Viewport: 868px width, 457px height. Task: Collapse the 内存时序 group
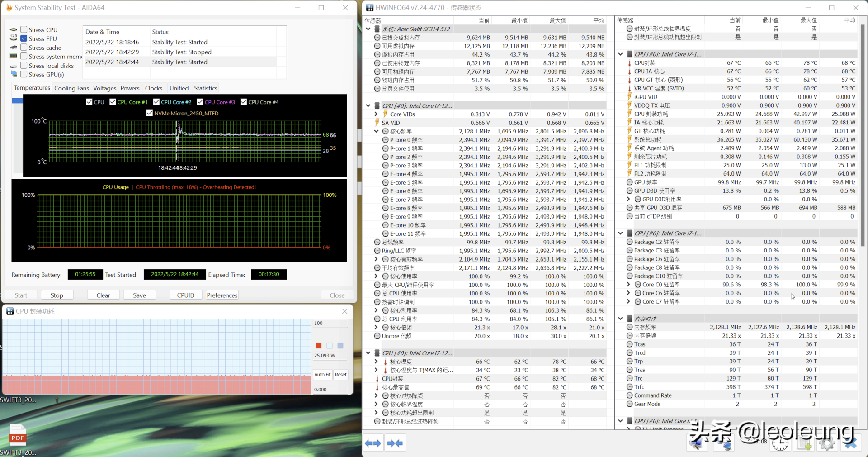pos(620,319)
